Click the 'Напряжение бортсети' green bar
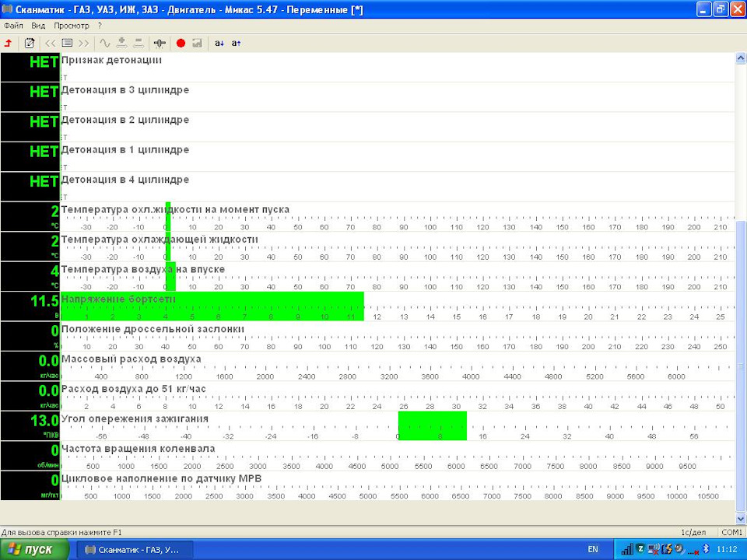 [x=212, y=306]
